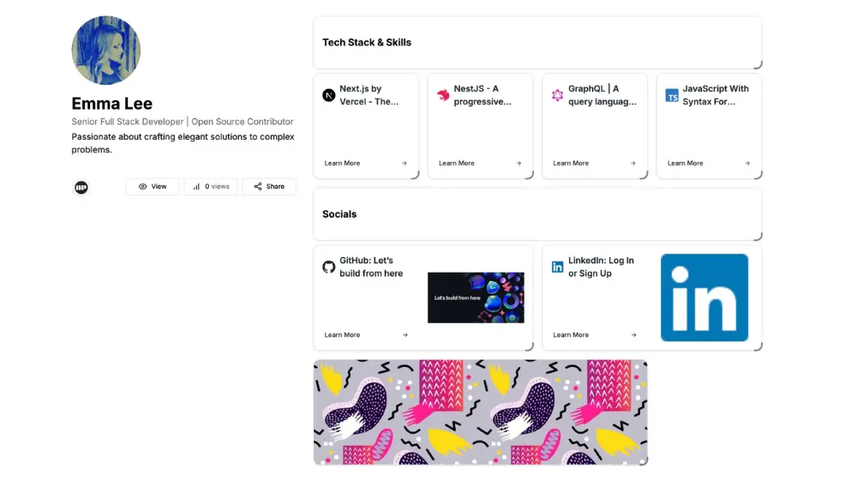The image size is (857, 504).
Task: Click the colorful abstract pattern banner
Action: (x=480, y=412)
